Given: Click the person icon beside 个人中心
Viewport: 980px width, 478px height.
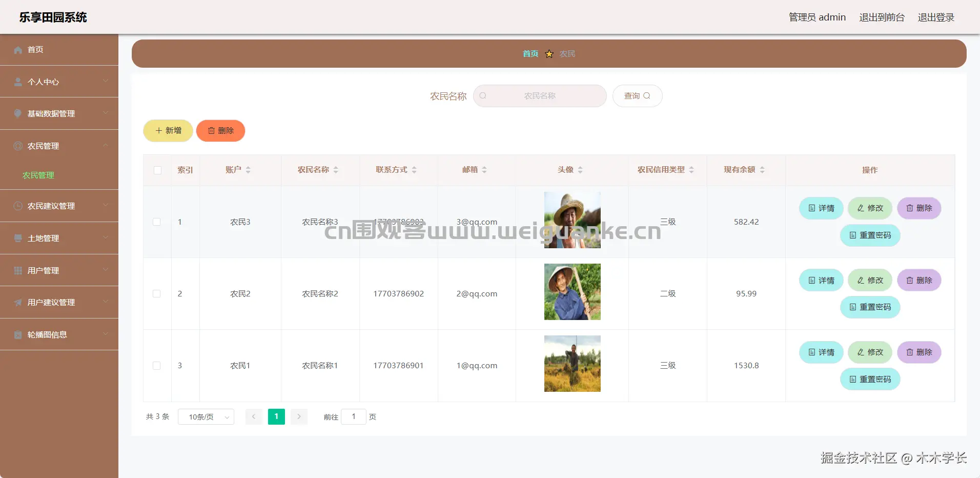Looking at the screenshot, I should click(18, 82).
